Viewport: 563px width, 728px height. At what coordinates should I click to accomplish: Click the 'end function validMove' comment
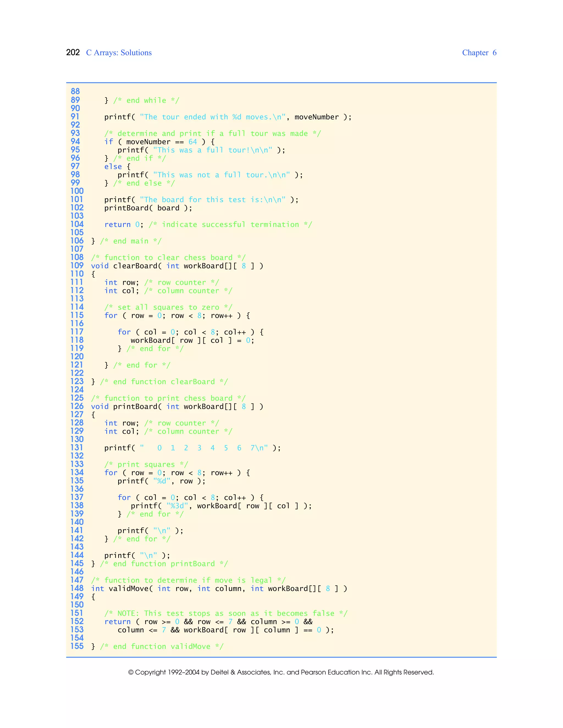pos(162,647)
